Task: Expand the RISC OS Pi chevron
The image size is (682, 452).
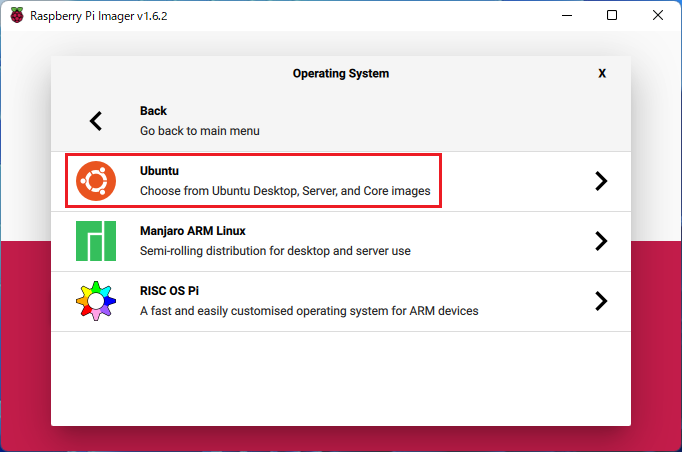Action: pyautogui.click(x=601, y=301)
